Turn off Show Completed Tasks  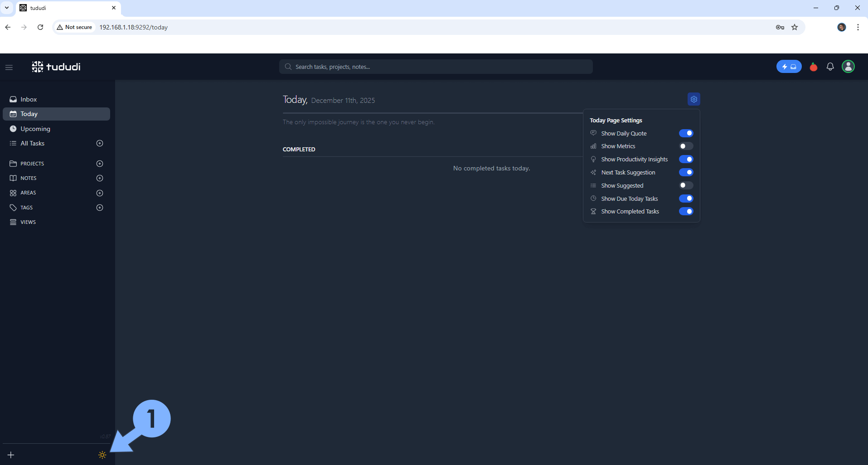click(686, 211)
